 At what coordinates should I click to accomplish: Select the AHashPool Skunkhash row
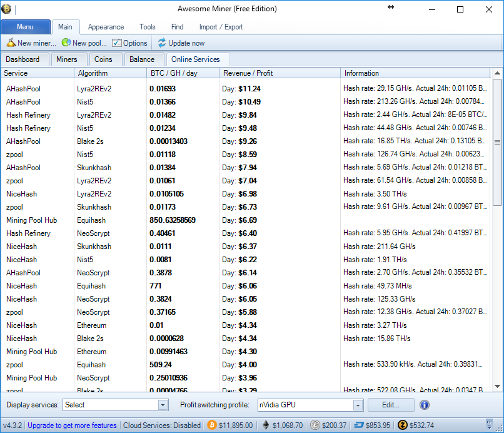tap(246, 168)
